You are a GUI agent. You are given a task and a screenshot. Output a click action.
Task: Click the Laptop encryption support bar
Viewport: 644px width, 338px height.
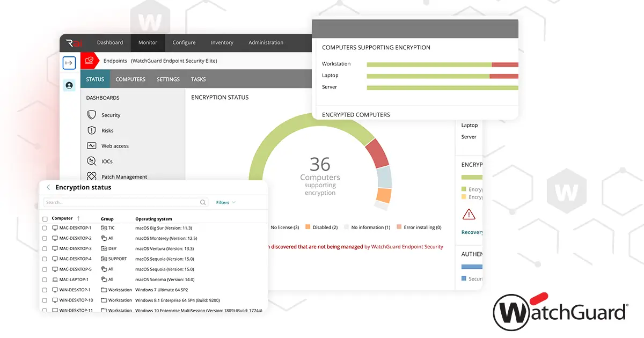(x=443, y=76)
